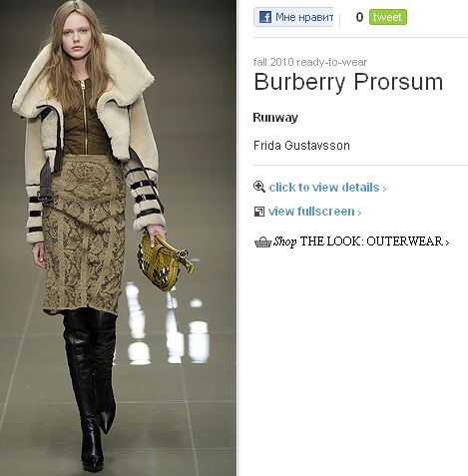Image resolution: width=468 pixels, height=476 pixels.
Task: Click the arrow after 'click to view details'
Action: (x=384, y=189)
